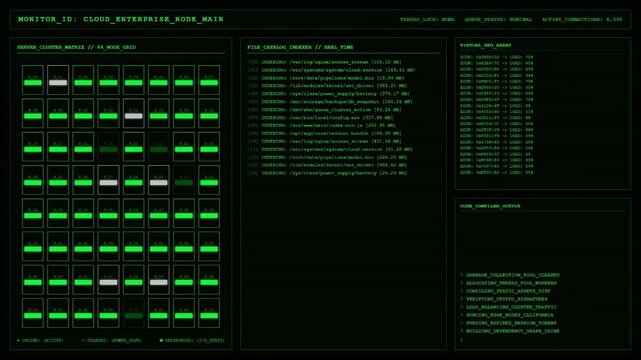Image resolution: width=641 pixels, height=360 pixels.
Task: Click the SYNCING_EDGE_NODES_CALIFORNIA output line
Action: [x=507, y=315]
